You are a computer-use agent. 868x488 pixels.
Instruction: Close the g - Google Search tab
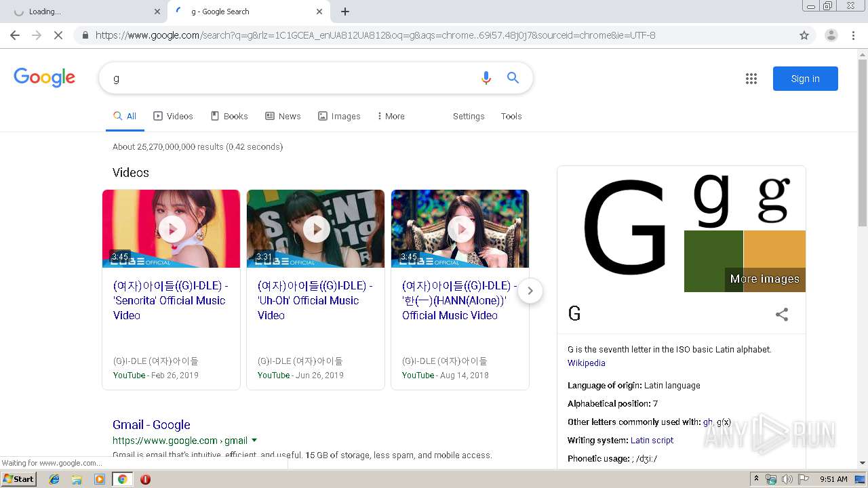(319, 12)
